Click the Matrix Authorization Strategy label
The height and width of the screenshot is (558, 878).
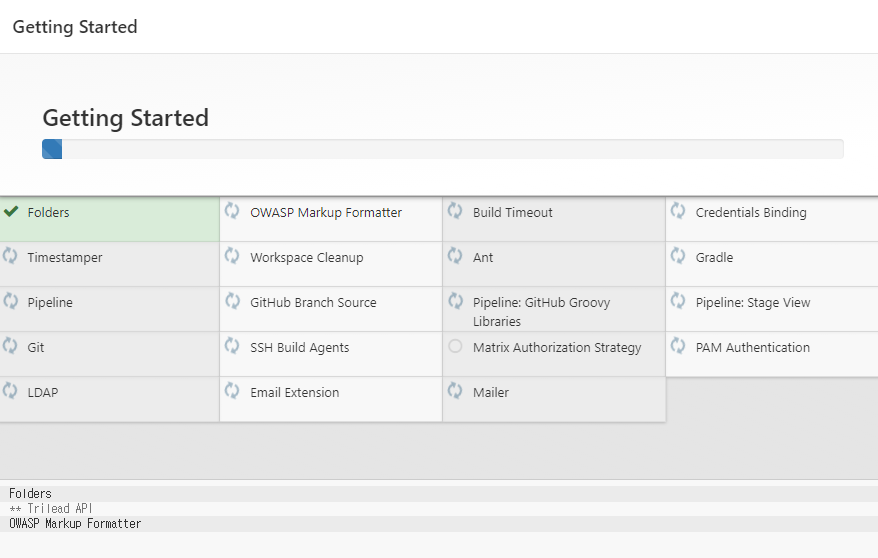(x=557, y=348)
